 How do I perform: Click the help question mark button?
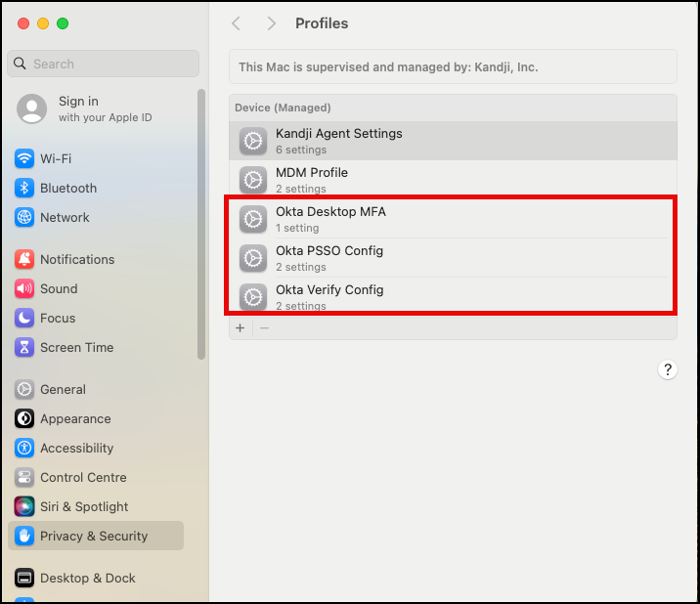point(668,369)
